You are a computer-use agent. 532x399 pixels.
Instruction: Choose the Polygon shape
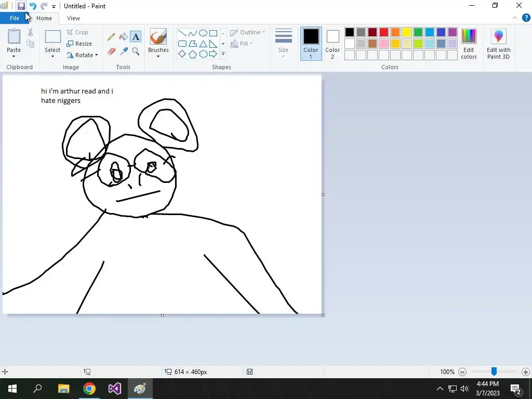tap(193, 44)
